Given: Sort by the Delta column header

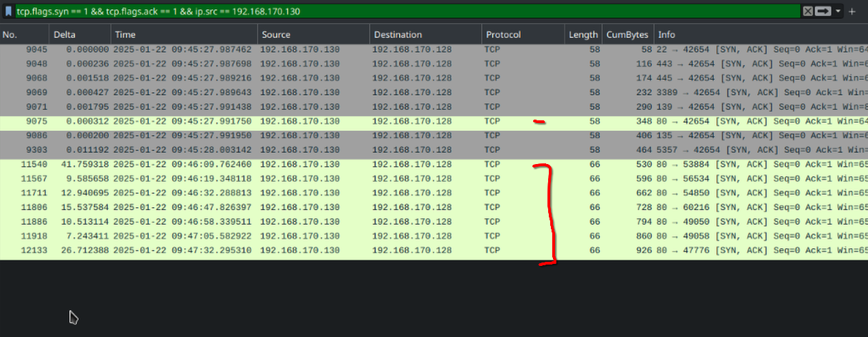Looking at the screenshot, I should pos(79,35).
